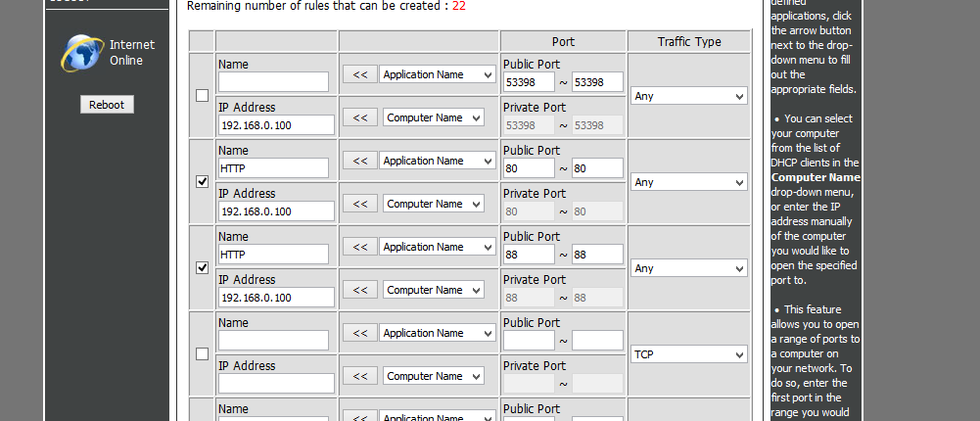The width and height of the screenshot is (980, 421).
Task: Open Computer Name dropdown in empty fourth rule
Action: point(434,376)
